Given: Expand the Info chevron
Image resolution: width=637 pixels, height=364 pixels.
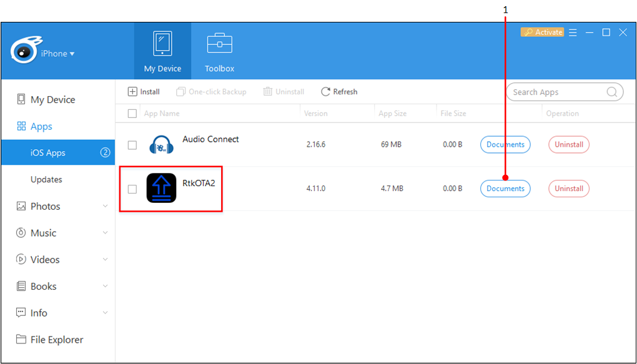Looking at the screenshot, I should (x=105, y=313).
